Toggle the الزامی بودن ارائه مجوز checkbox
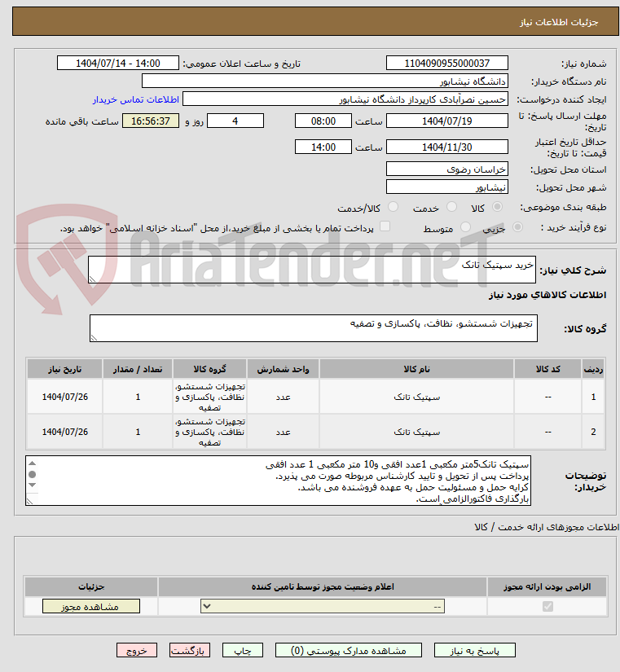The height and width of the screenshot is (672, 620). pyautogui.click(x=547, y=606)
